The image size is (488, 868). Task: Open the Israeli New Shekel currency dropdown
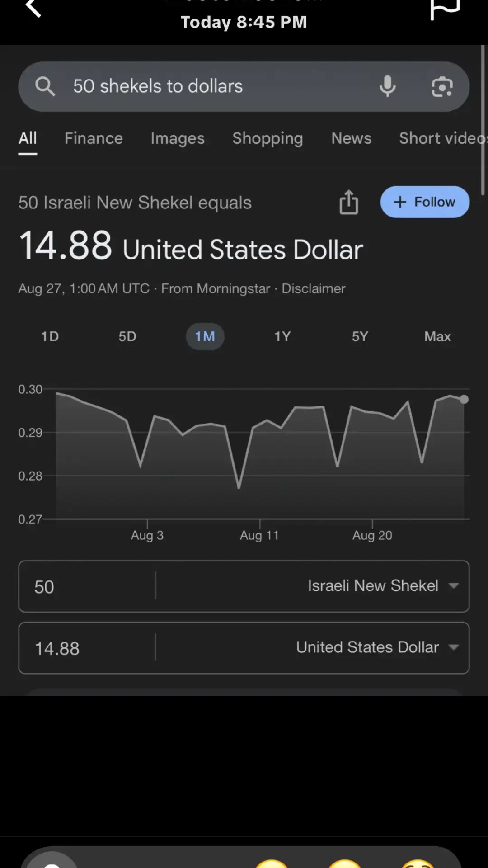tap(383, 586)
